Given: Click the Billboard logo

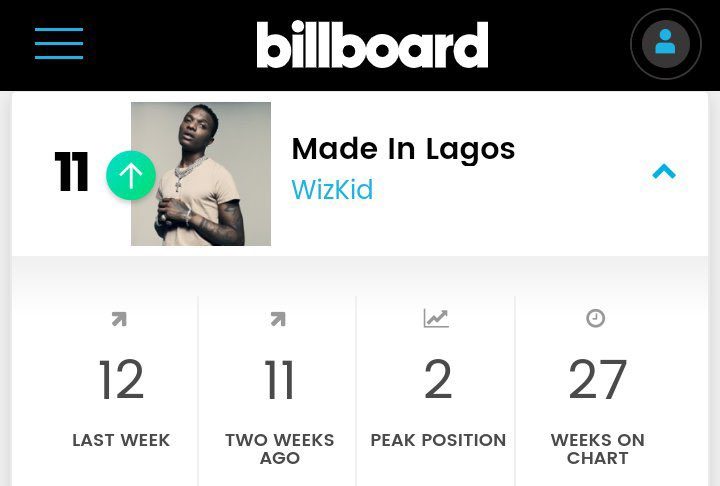Looking at the screenshot, I should click(372, 45).
